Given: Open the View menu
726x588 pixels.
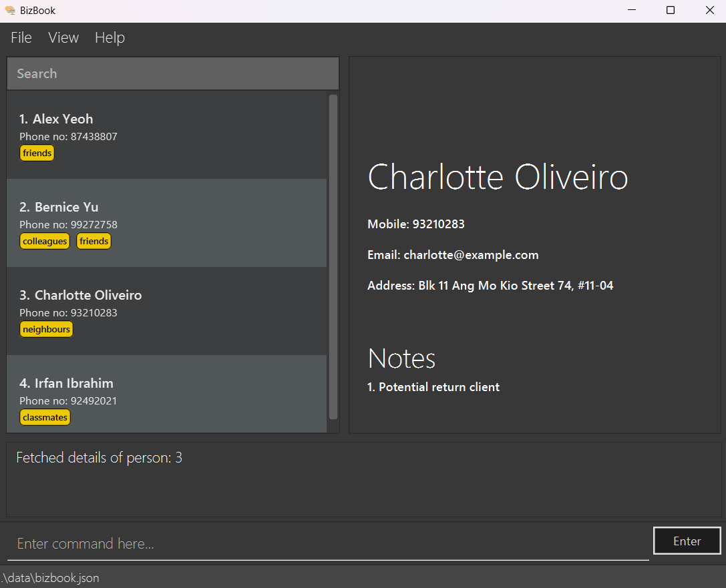Looking at the screenshot, I should coord(63,38).
